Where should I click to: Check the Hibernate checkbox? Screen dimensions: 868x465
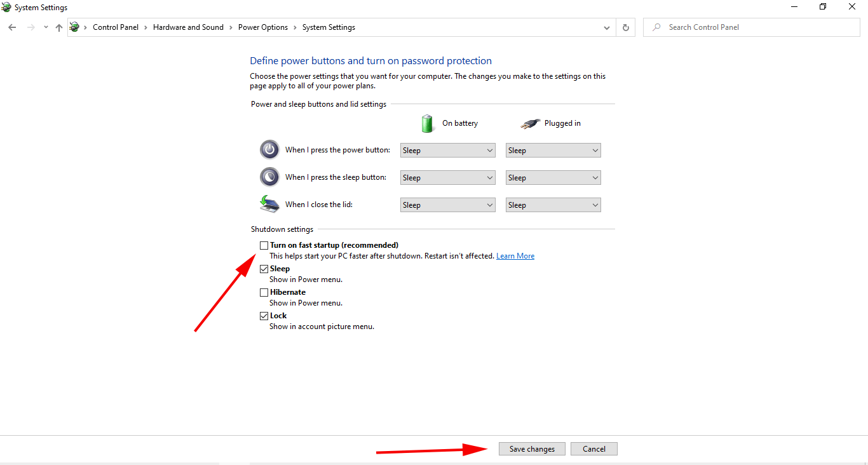(x=264, y=292)
